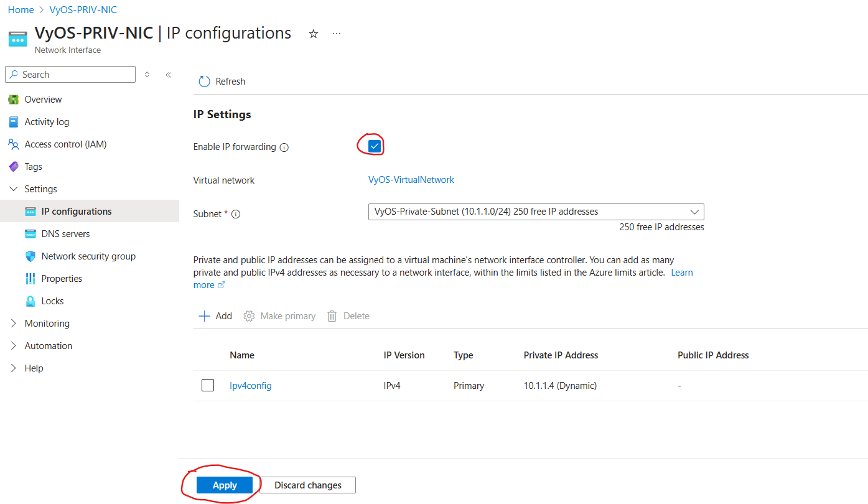Open the Overview page icon in sidebar

point(14,99)
